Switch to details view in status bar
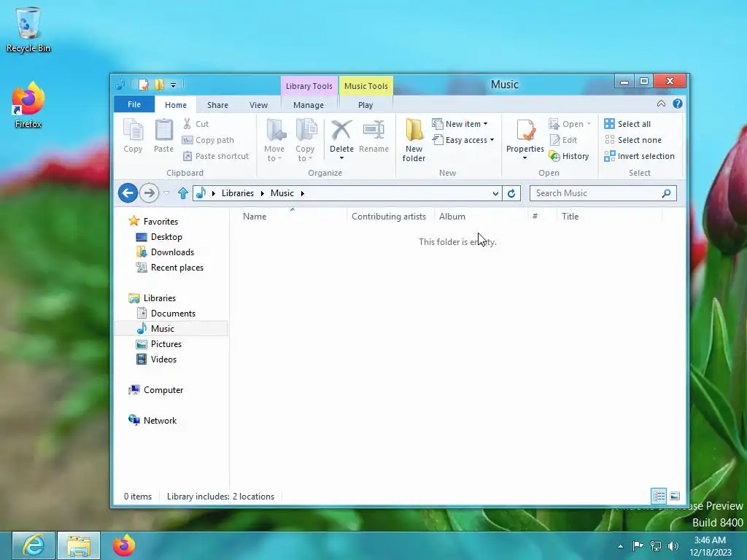Image resolution: width=747 pixels, height=560 pixels. 659,496
